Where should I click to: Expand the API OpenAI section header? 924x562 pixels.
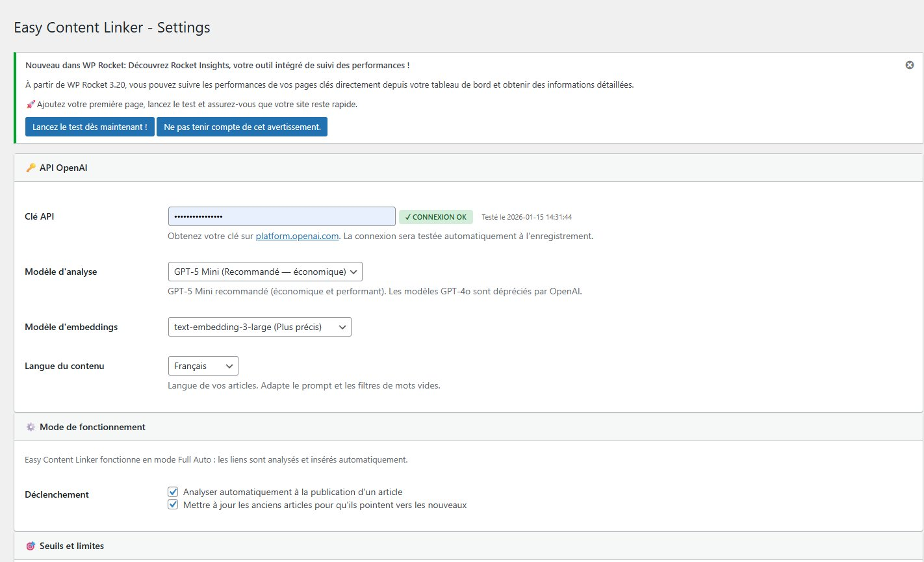coord(63,167)
